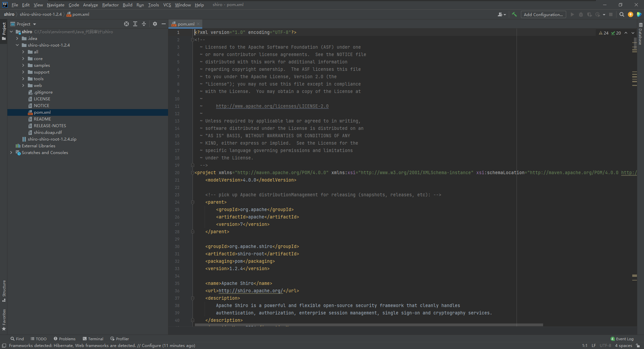Open the Find tool window
This screenshot has height=349, width=644.
pyautogui.click(x=17, y=339)
